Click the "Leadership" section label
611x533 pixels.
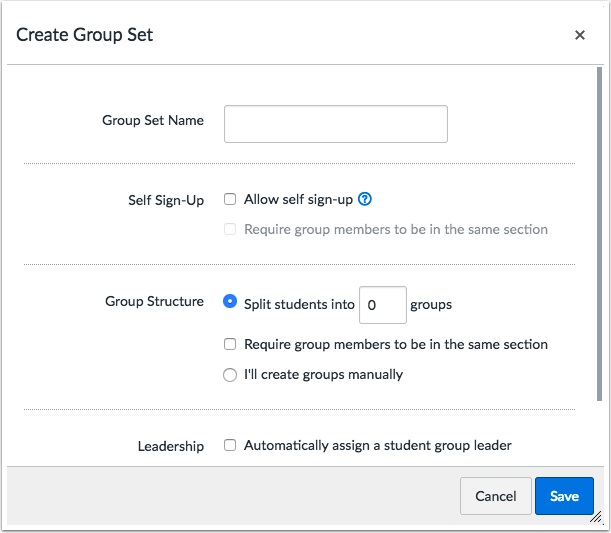click(171, 446)
